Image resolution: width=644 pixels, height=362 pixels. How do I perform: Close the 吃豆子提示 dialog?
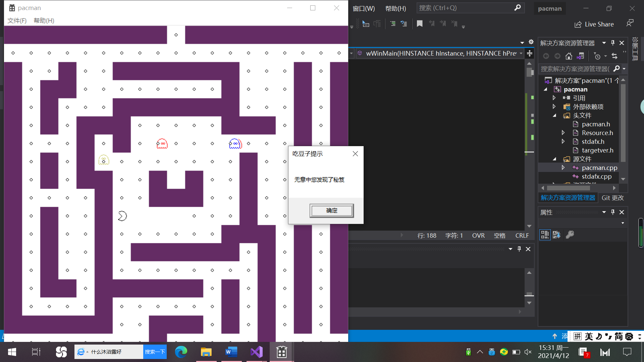coord(355,154)
